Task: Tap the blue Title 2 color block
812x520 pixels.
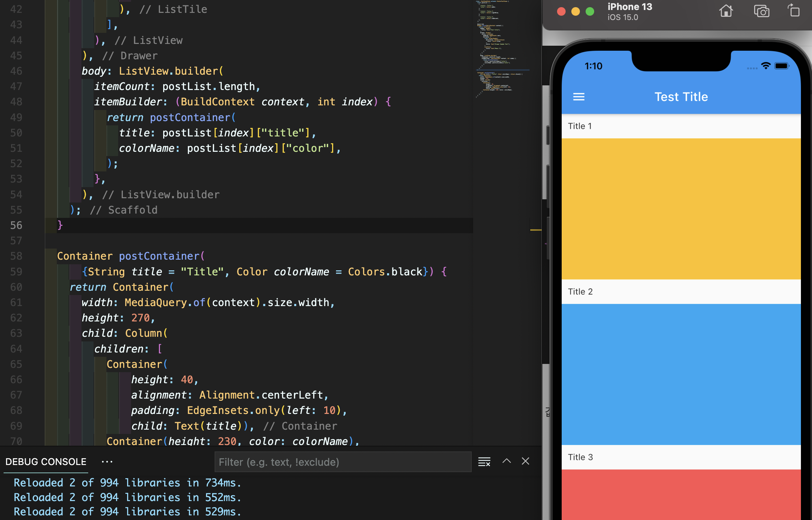Action: (681, 374)
